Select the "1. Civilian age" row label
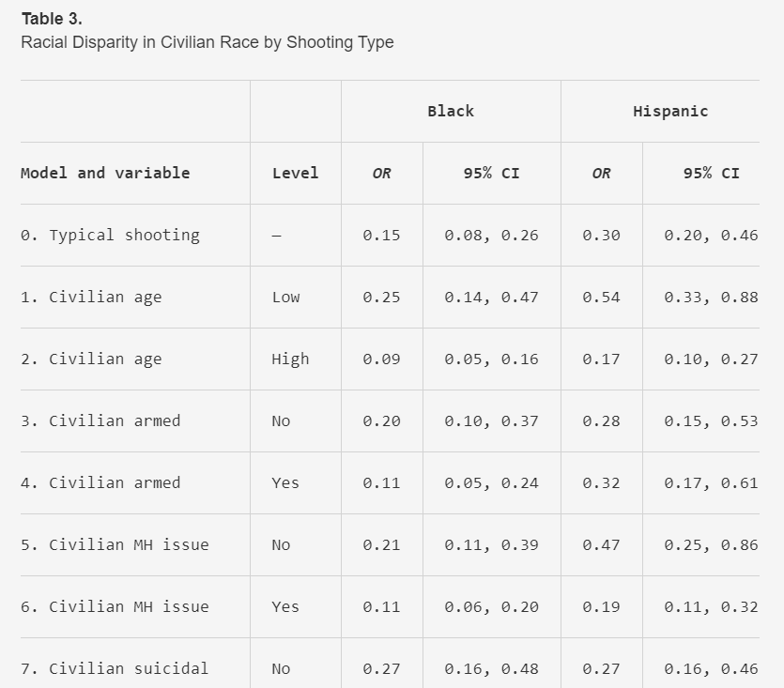 coord(91,297)
